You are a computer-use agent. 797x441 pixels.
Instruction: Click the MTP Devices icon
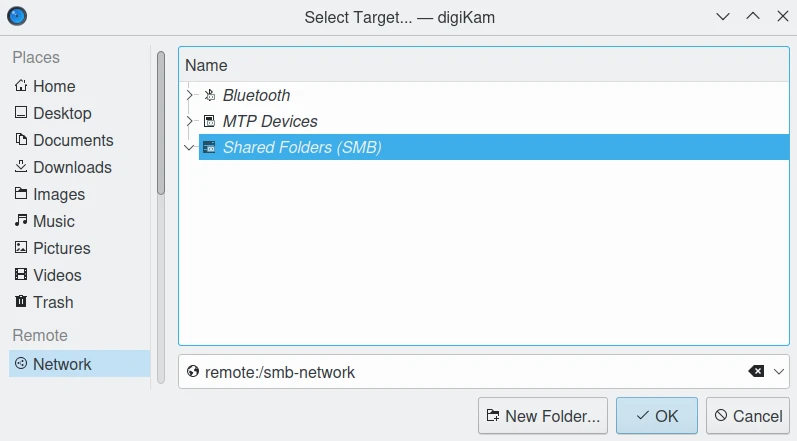tap(209, 121)
